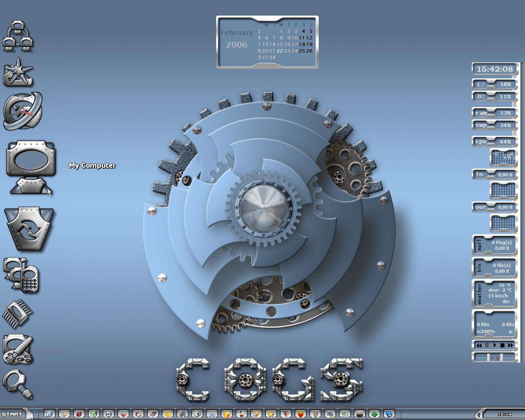Open the phone and keypad icon
The height and width of the screenshot is (420, 525).
coord(21,275)
